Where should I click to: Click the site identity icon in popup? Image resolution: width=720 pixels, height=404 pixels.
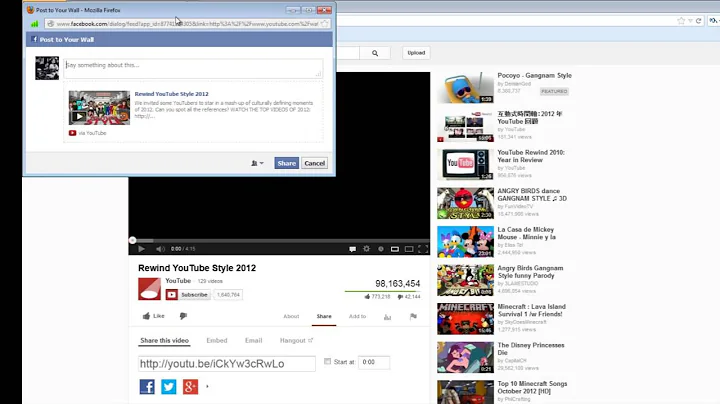(x=51, y=23)
